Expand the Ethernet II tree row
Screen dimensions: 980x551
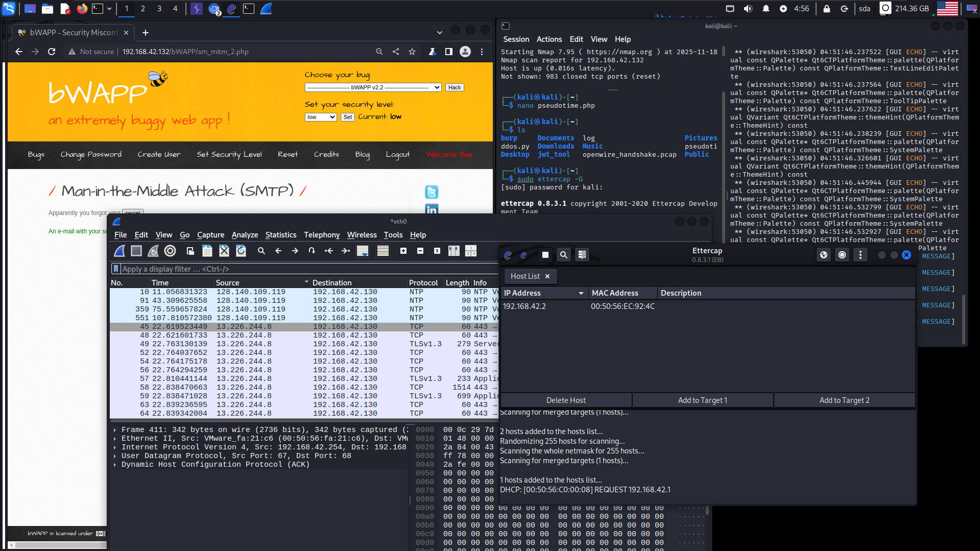coord(115,439)
